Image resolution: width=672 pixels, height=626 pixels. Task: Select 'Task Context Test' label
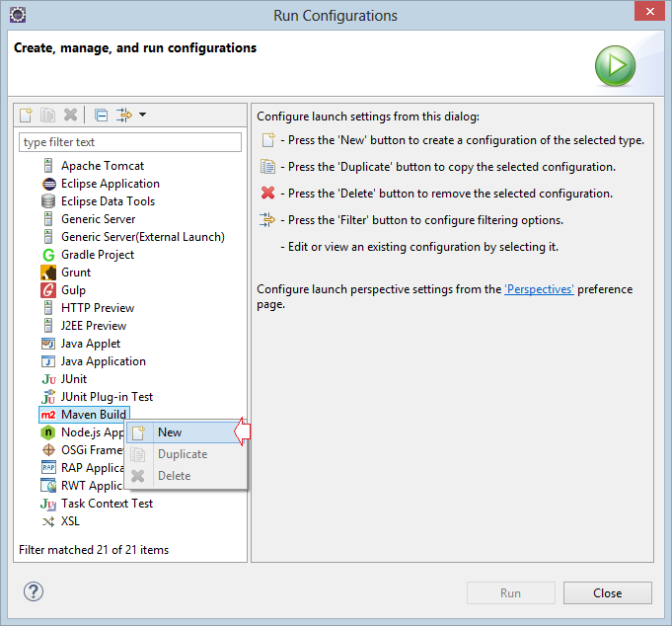(107, 504)
